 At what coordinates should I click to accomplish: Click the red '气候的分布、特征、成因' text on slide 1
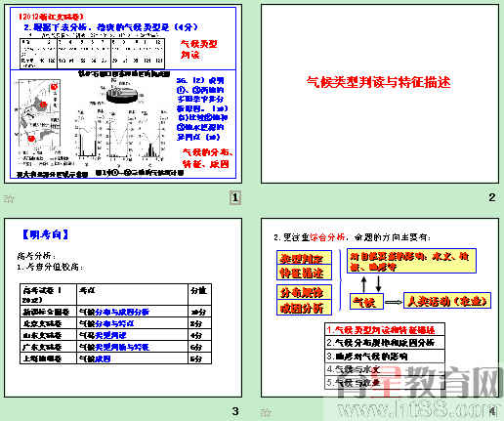tap(207, 158)
